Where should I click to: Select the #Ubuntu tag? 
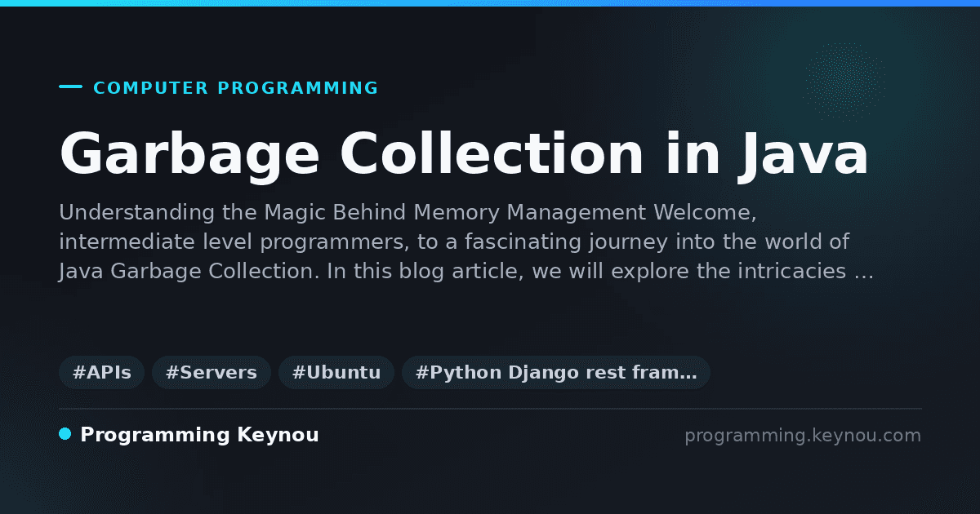coord(336,373)
